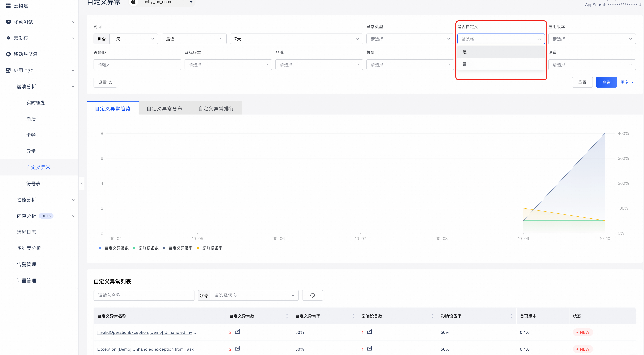The height and width of the screenshot is (355, 644).
Task: Click the 移动测试 icon in the sidebar
Action: [x=9, y=22]
